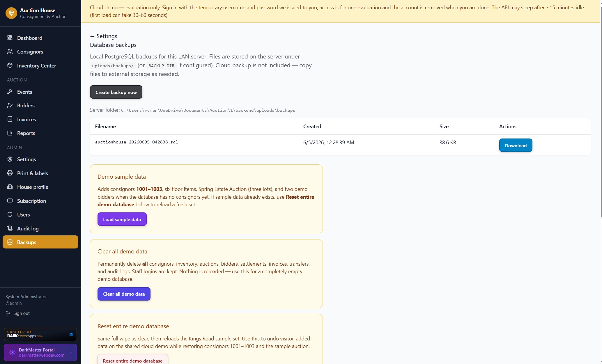Click the Audit log scroll icon

tap(10, 228)
